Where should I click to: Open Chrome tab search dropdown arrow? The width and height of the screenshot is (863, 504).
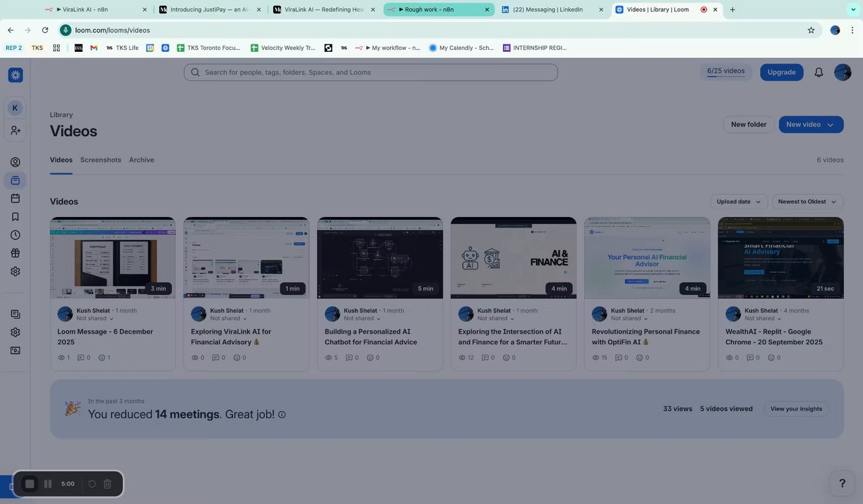[853, 9]
